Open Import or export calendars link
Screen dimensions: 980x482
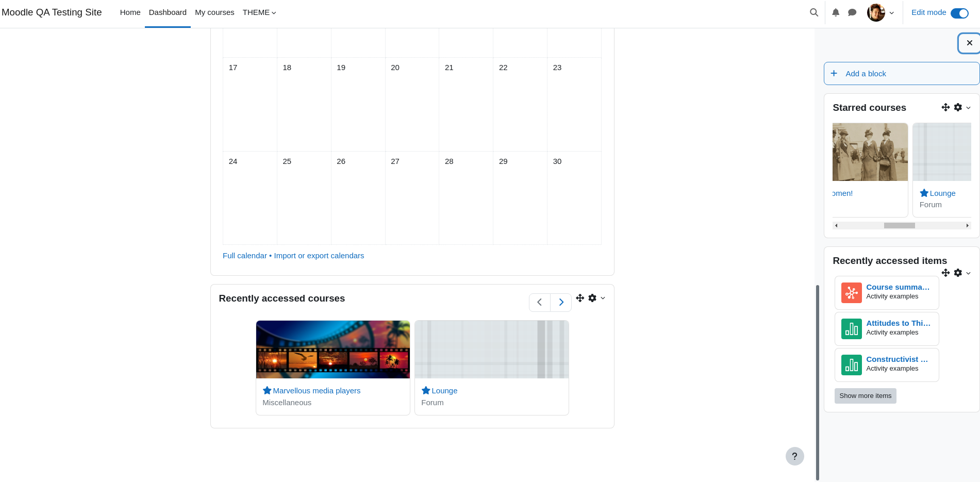point(319,256)
